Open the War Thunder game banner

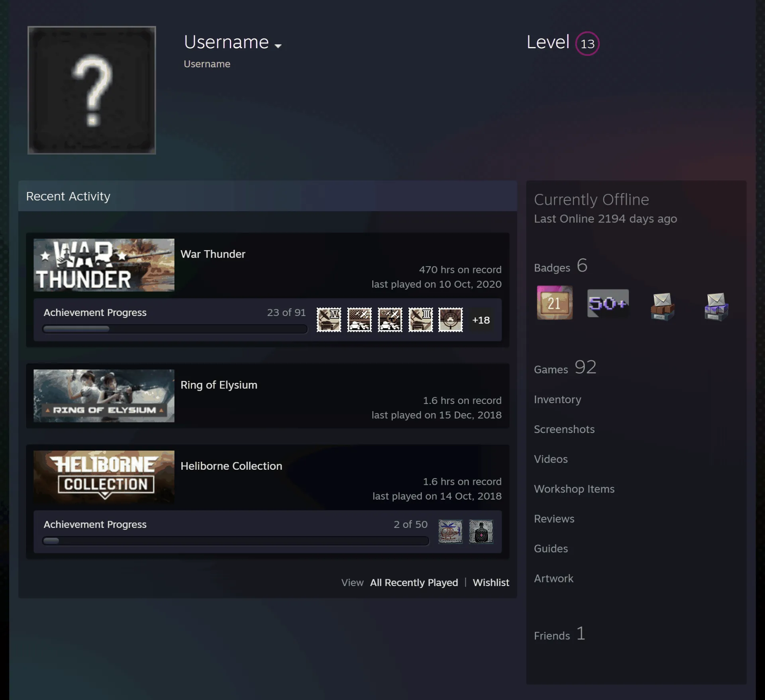tap(104, 265)
